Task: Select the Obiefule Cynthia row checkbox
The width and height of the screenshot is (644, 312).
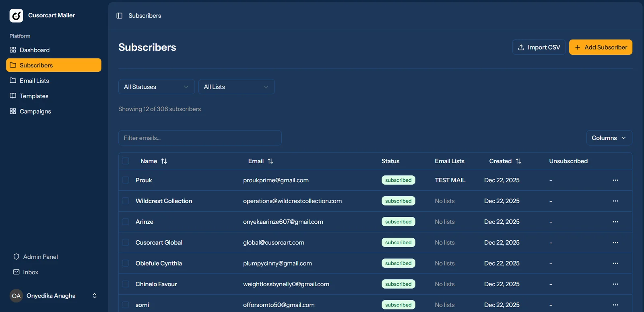Action: (126, 263)
